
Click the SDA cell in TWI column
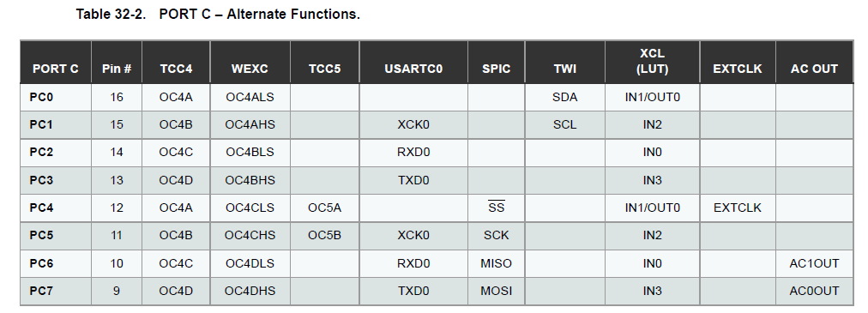point(564,97)
